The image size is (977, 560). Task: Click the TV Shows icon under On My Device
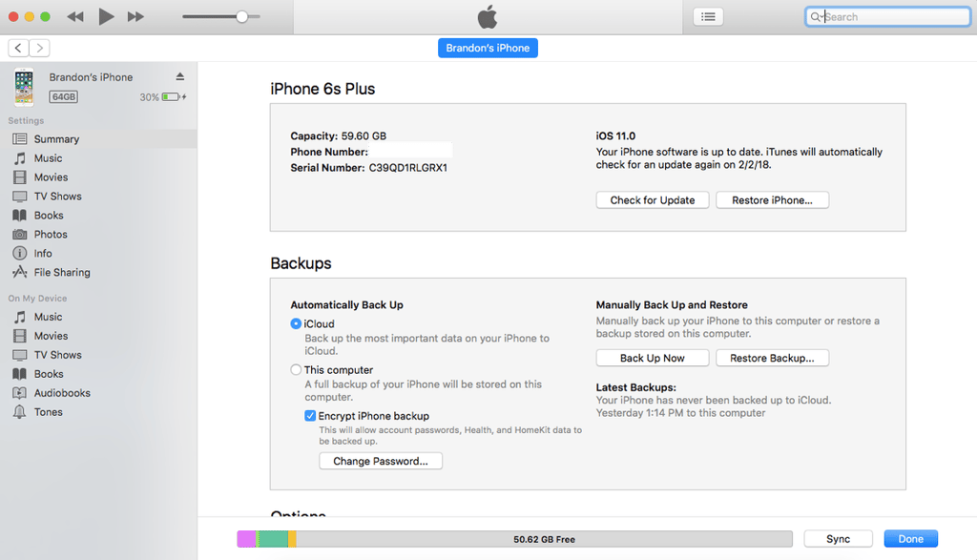[x=20, y=355]
